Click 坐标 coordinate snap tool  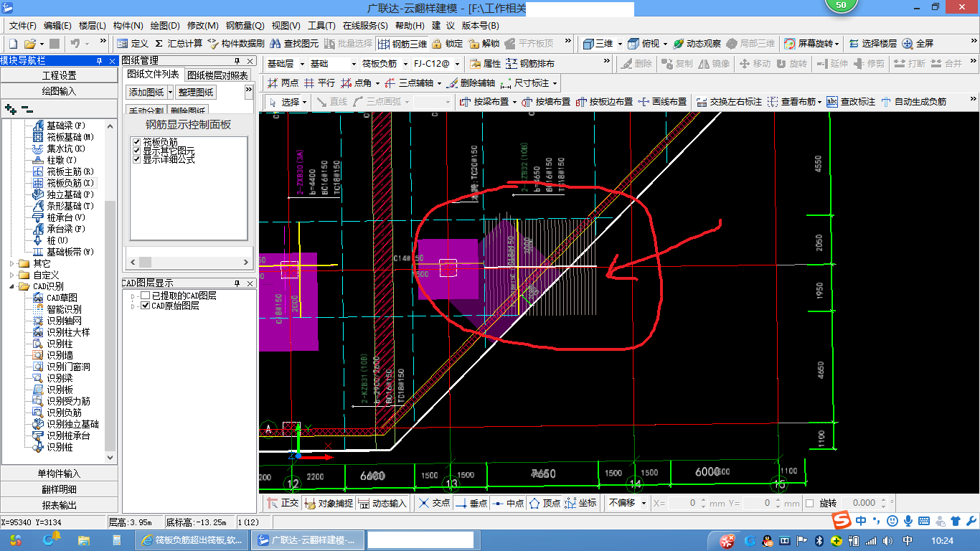pyautogui.click(x=581, y=503)
